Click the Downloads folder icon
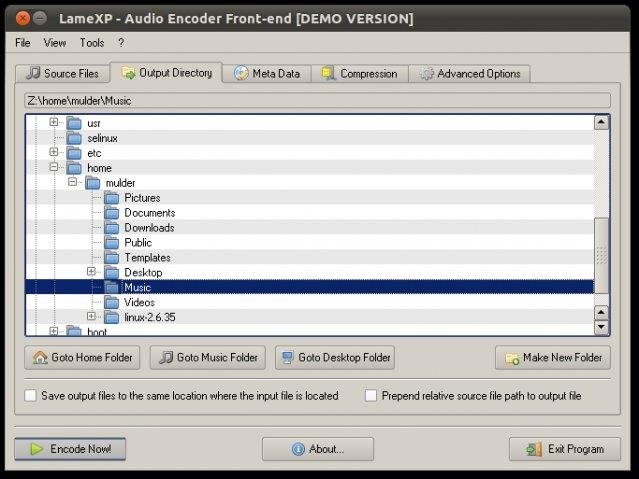The width and height of the screenshot is (639, 479). (112, 227)
